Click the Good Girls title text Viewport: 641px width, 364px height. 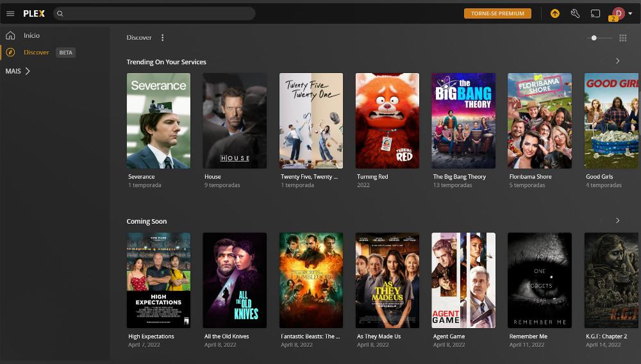pos(599,176)
